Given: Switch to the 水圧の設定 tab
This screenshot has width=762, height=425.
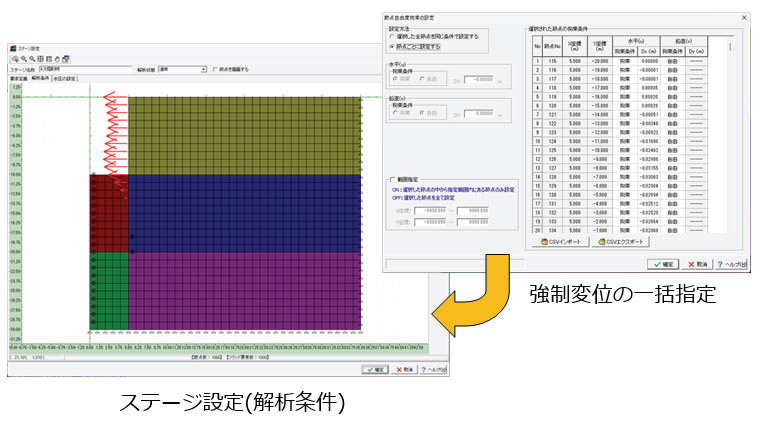Looking at the screenshot, I should tap(64, 79).
